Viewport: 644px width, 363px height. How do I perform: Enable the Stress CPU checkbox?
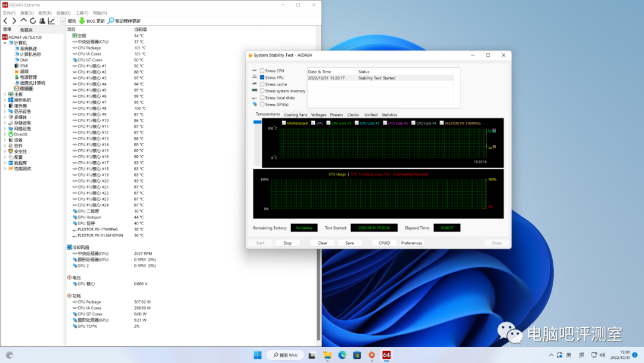coord(262,70)
